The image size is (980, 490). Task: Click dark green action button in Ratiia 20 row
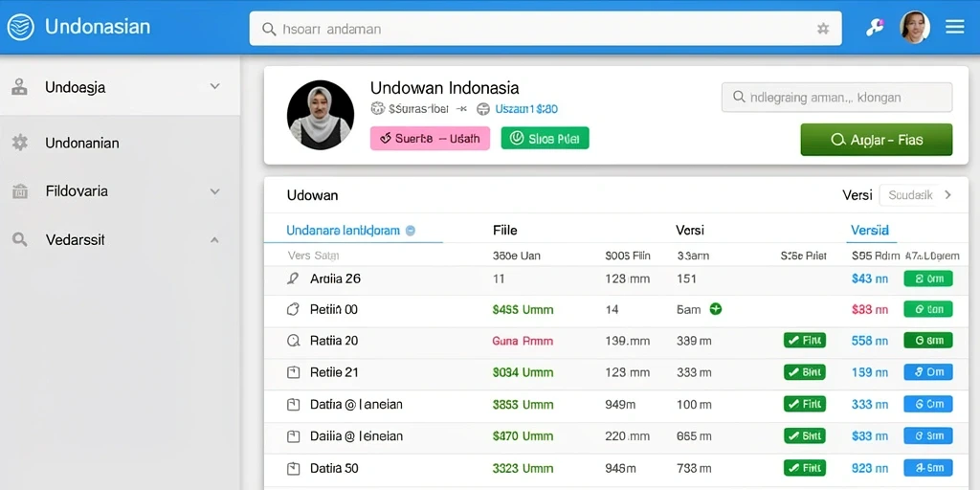pos(928,341)
